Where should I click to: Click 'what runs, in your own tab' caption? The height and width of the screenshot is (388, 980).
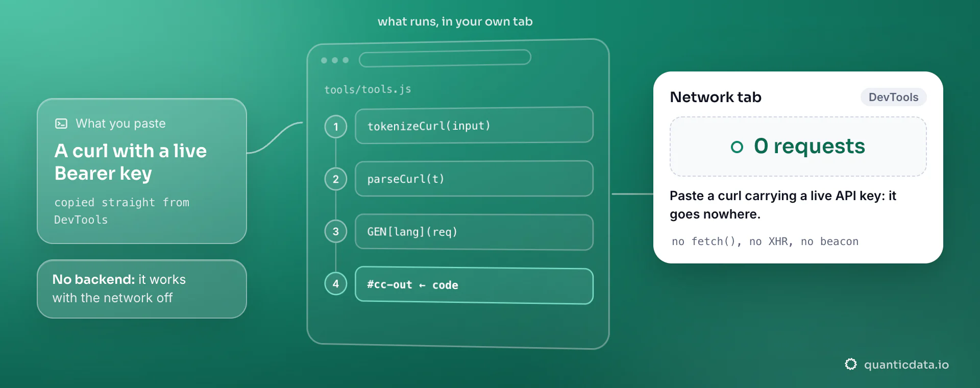455,21
